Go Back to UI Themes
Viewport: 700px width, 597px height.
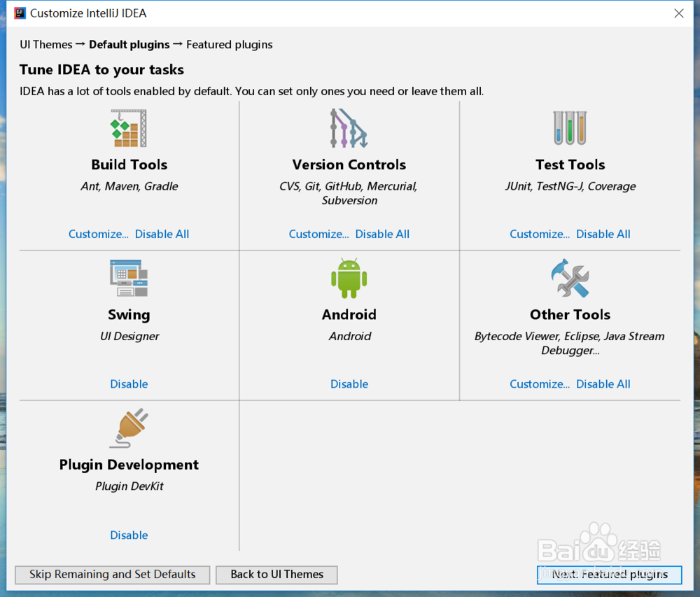click(x=276, y=575)
